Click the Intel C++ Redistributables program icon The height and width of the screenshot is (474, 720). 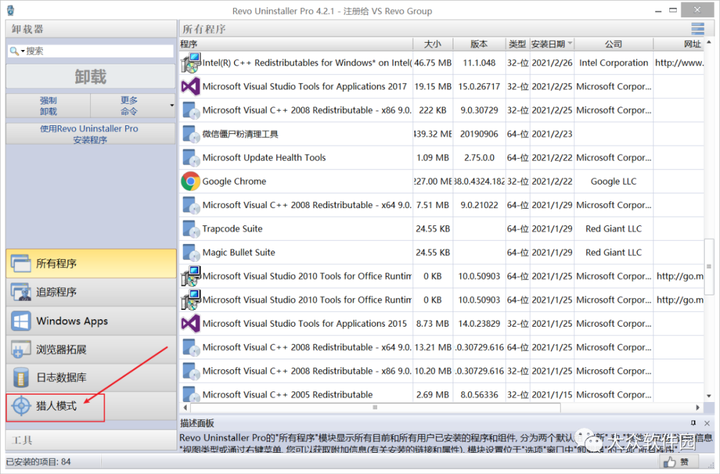click(x=191, y=62)
